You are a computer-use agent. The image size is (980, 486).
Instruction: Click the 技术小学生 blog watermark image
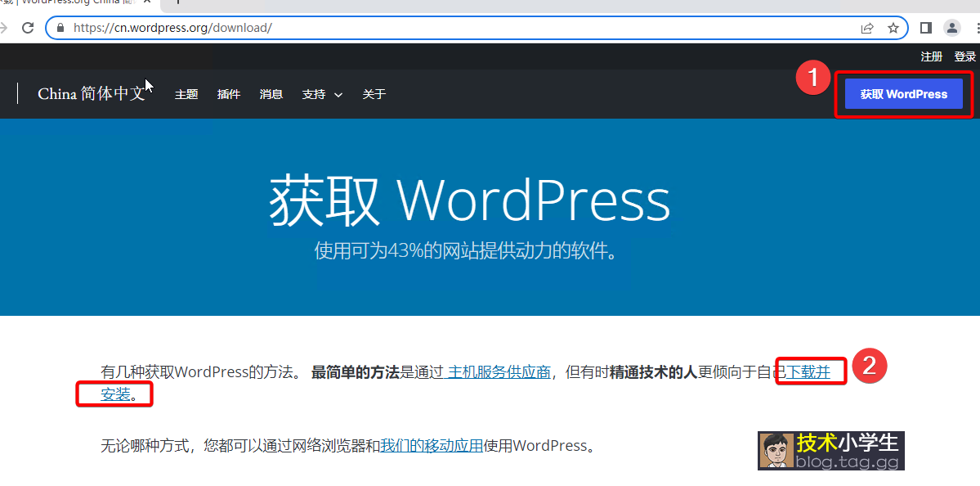(830, 451)
